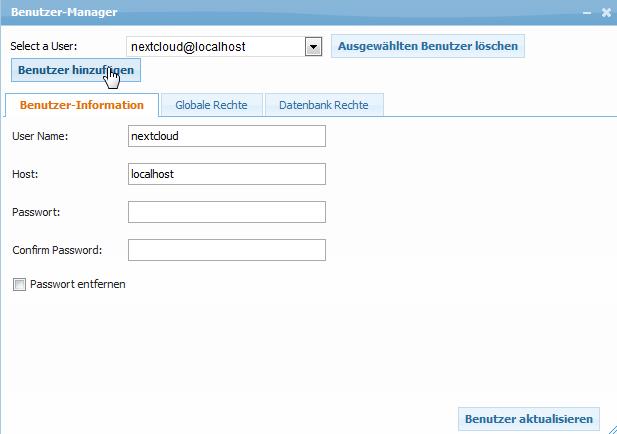Click Ausgewählten Benutzer löschen button
The image size is (617, 434).
(428, 46)
